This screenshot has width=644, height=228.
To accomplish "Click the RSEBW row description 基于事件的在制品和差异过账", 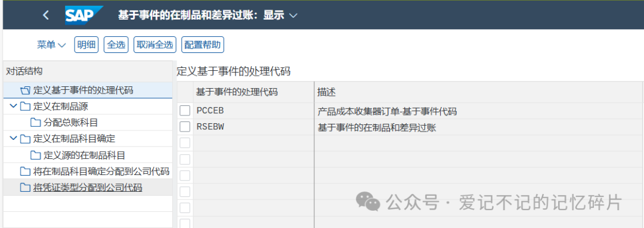I will pyautogui.click(x=377, y=127).
